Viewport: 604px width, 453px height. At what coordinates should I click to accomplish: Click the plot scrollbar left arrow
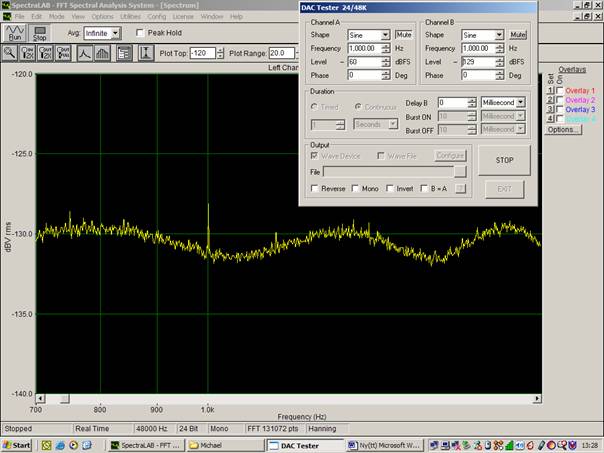tap(40, 398)
